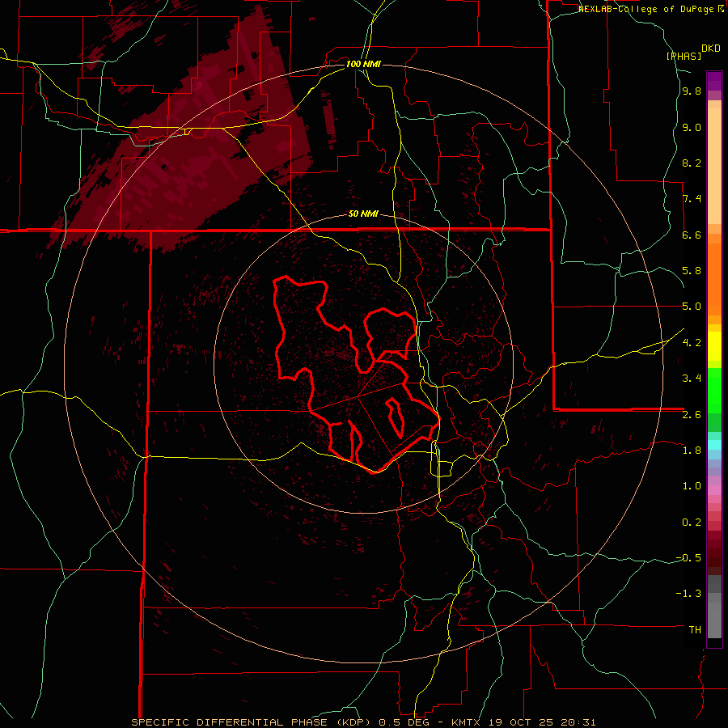Click the 1.8 value on the color scale
The image size is (728, 728).
tap(692, 451)
